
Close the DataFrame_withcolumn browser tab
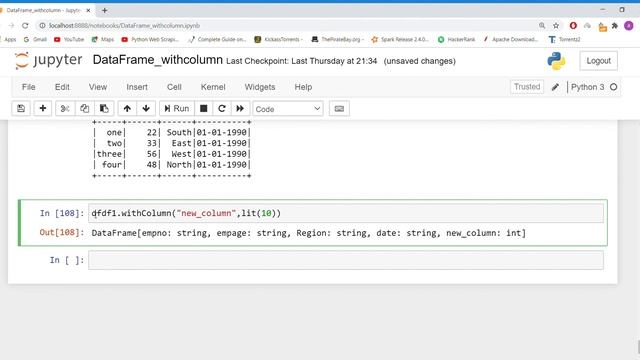click(88, 10)
